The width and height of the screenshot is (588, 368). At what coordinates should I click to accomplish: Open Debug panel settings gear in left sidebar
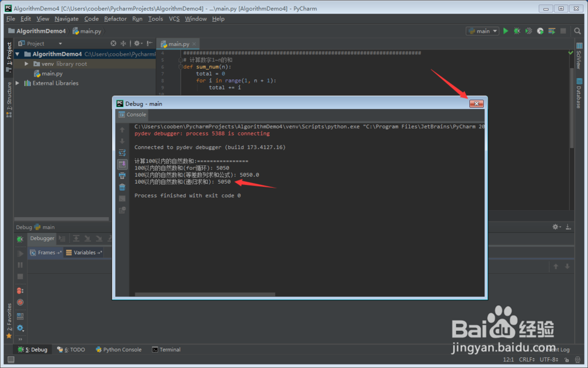click(x=20, y=328)
